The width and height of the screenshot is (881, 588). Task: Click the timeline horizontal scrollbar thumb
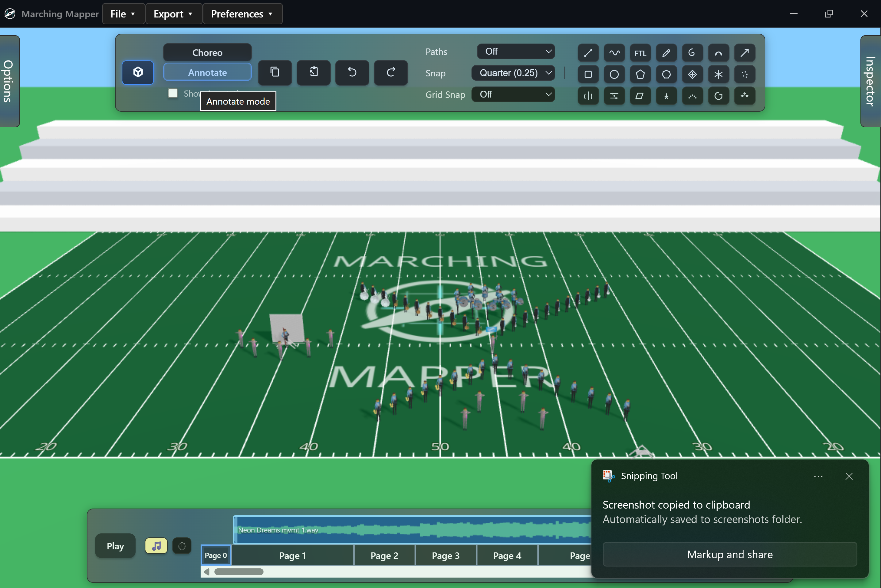239,572
